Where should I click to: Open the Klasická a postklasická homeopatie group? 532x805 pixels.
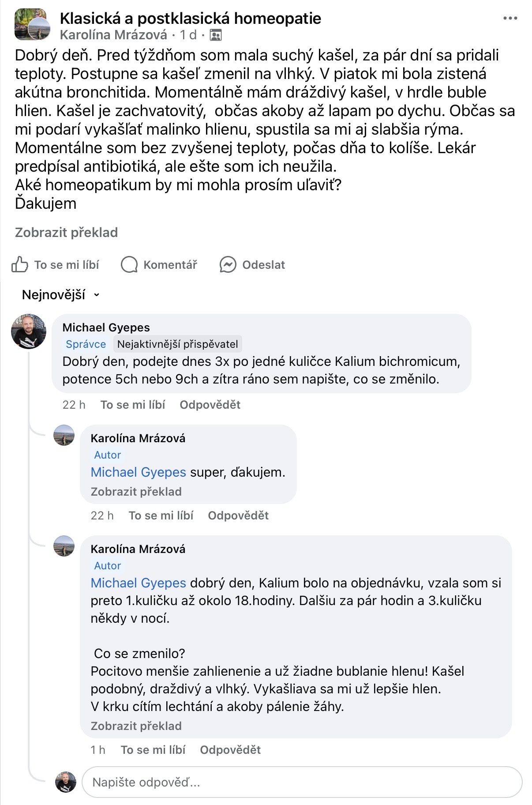pyautogui.click(x=190, y=19)
